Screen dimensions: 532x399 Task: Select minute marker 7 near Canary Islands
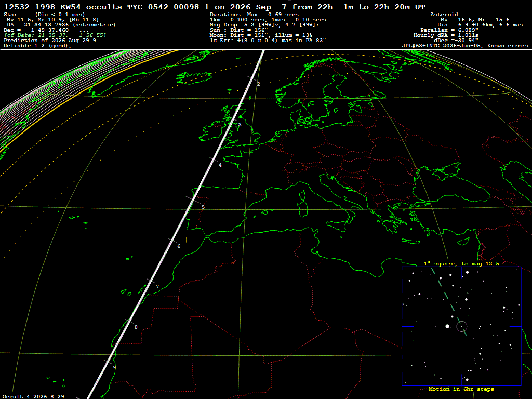point(157,287)
